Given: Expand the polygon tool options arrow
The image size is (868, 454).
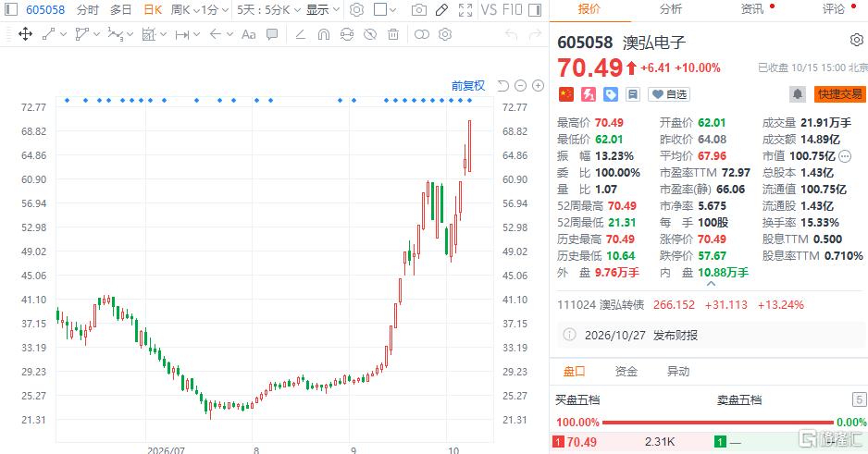Looking at the screenshot, I should [97, 34].
